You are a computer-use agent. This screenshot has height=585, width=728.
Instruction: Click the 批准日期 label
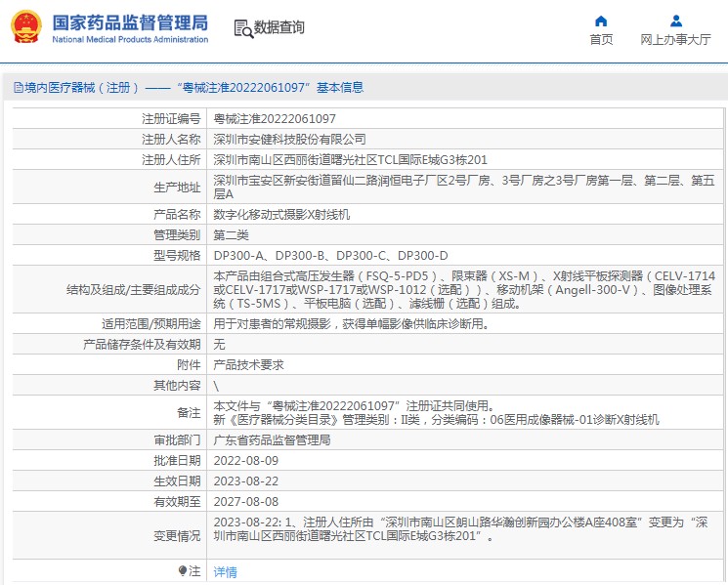[x=177, y=460]
